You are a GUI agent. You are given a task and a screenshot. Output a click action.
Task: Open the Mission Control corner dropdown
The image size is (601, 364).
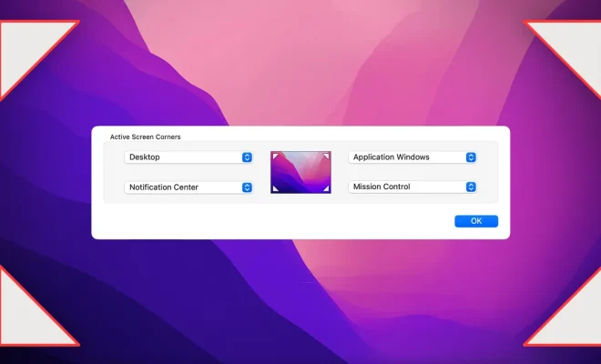tap(413, 187)
